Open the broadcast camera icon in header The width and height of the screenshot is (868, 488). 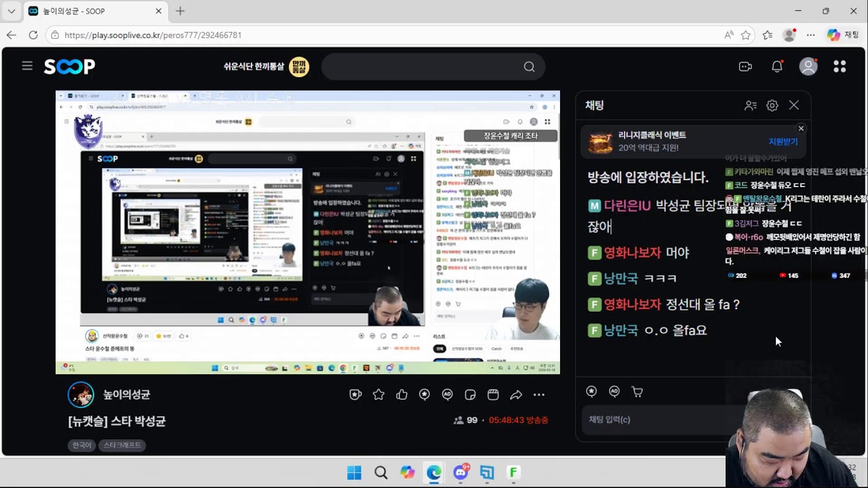745,66
